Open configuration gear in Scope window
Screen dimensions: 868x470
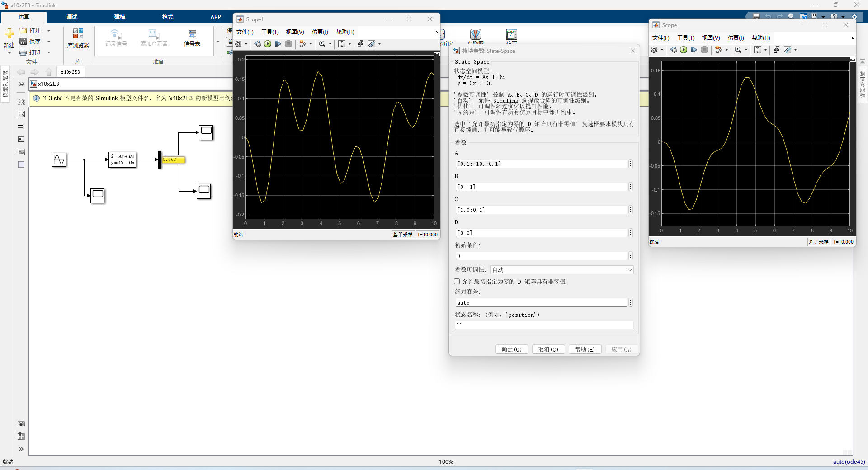click(654, 50)
